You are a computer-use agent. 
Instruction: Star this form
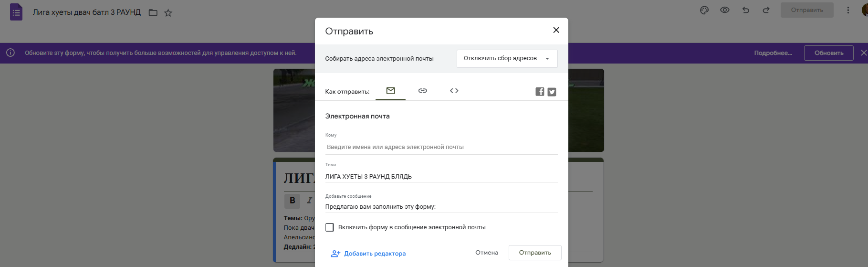click(168, 13)
